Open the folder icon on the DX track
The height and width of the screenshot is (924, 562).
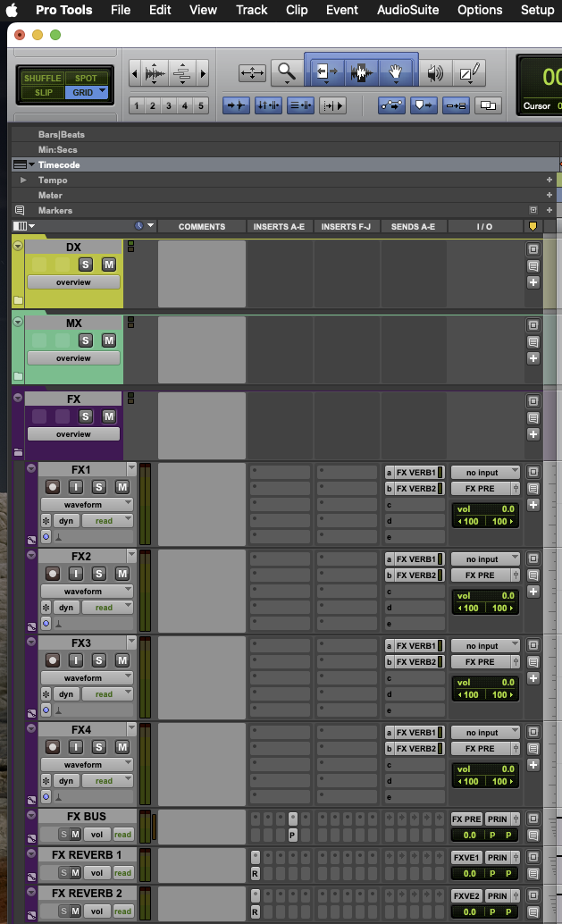18,300
